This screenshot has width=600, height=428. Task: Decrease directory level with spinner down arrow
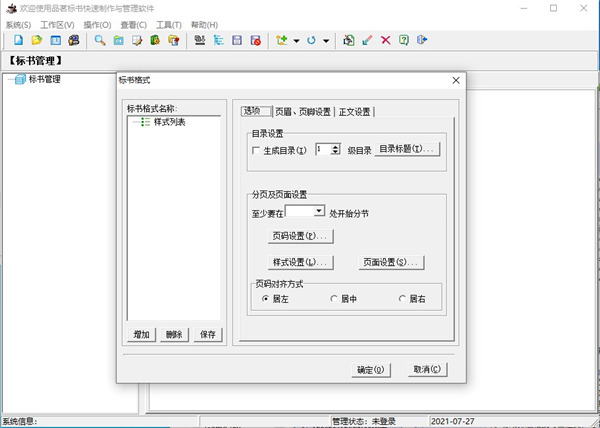pos(336,152)
